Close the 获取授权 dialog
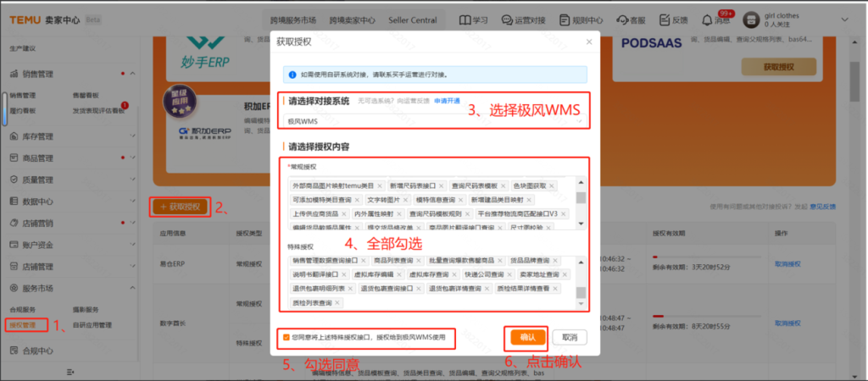This screenshot has width=868, height=381. click(589, 41)
